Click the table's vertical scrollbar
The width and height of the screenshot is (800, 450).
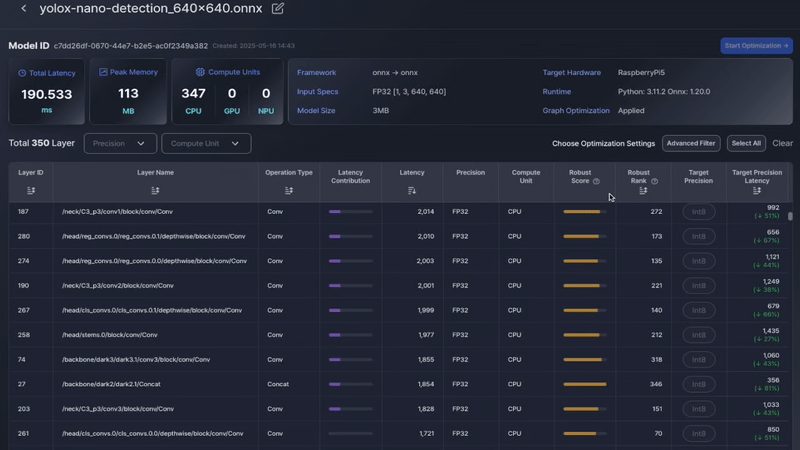click(790, 215)
